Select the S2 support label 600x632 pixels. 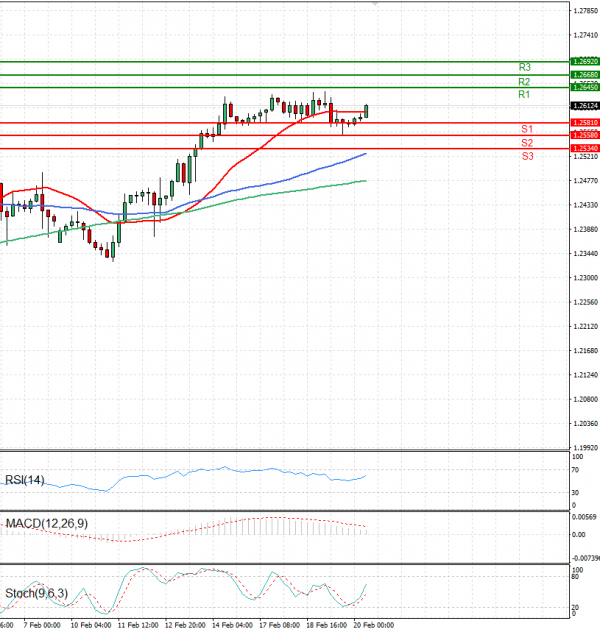[x=527, y=143]
